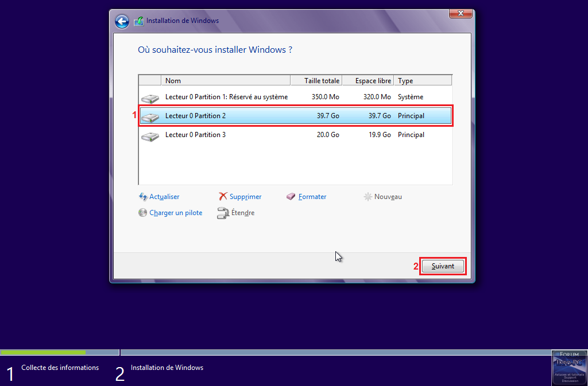Click the Windows setup icon in title bar
The height and width of the screenshot is (386, 588).
(139, 21)
